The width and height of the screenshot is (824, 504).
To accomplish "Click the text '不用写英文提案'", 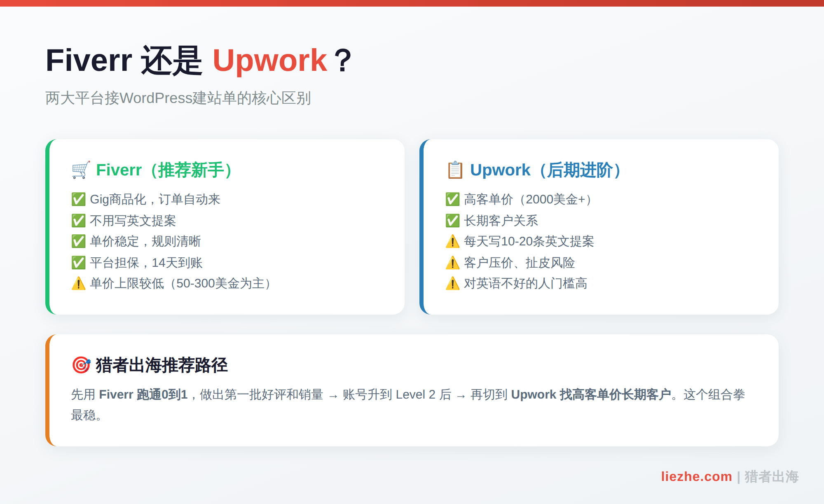I will 133,221.
